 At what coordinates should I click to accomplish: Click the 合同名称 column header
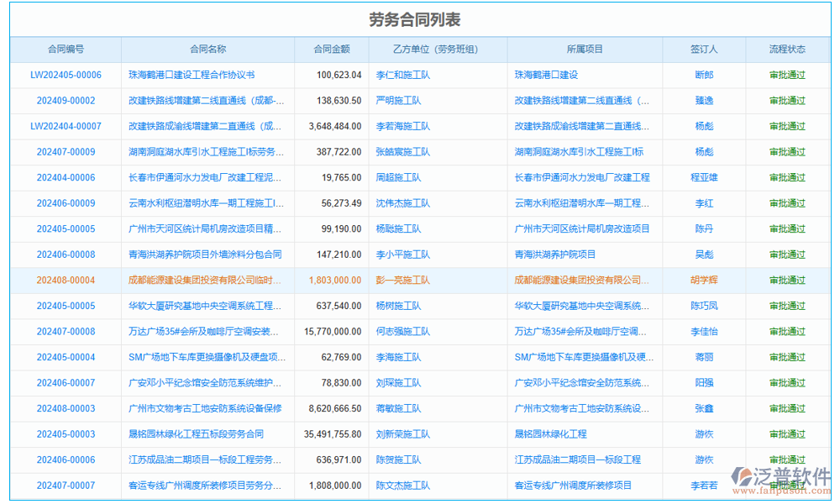[x=205, y=49]
